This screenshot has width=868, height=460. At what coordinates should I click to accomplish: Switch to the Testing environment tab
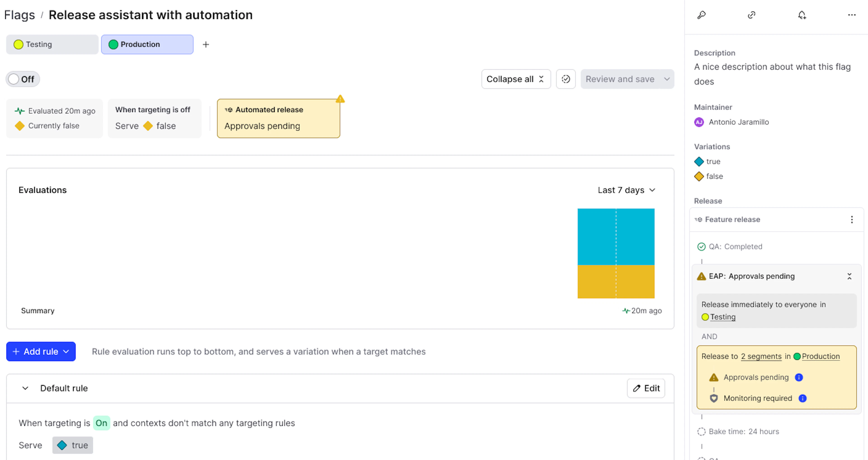point(52,45)
